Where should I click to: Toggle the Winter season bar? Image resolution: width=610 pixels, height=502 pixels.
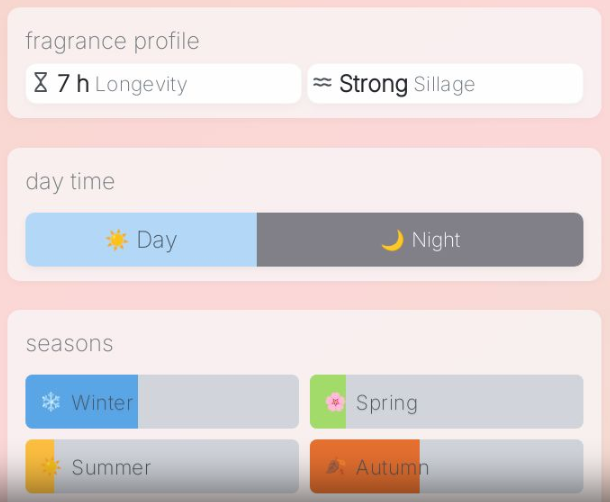click(162, 402)
